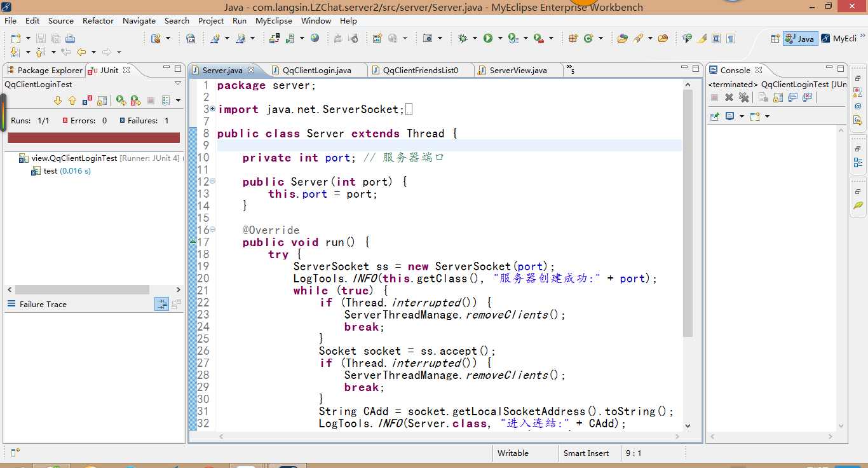Click Console Display Selected Console icon
The image size is (868, 468).
tap(729, 116)
